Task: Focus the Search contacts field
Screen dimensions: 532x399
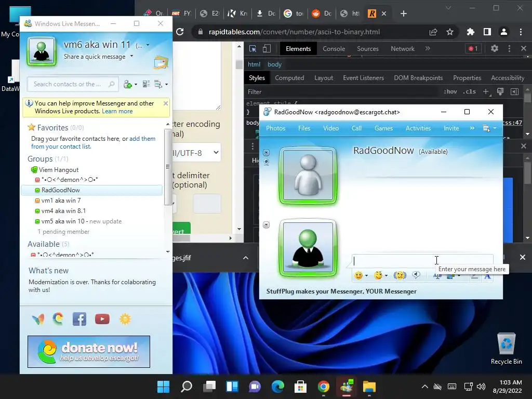Action: coord(73,84)
